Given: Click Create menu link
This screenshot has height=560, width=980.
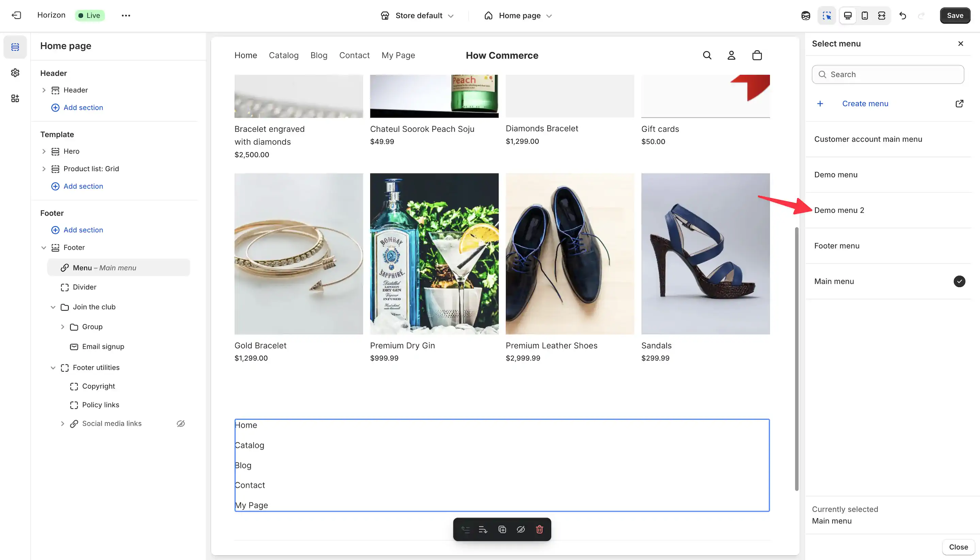Looking at the screenshot, I should 865,103.
